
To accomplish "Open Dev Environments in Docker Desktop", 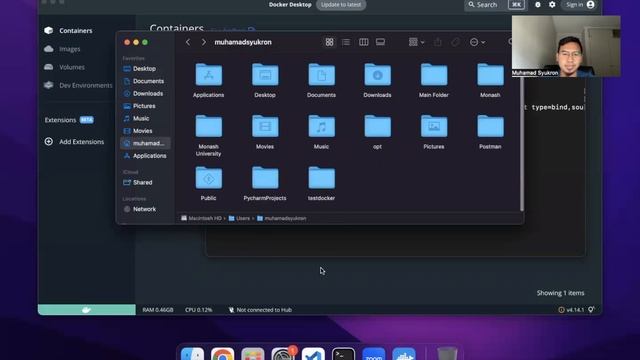I will [x=78, y=85].
